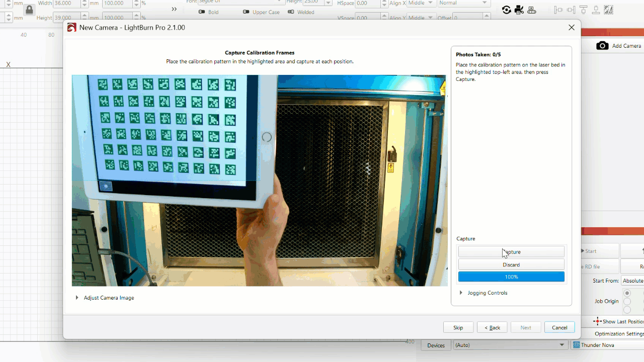Click the 'Capture Calibration Frames' heading
The image size is (644, 362).
[x=260, y=52]
